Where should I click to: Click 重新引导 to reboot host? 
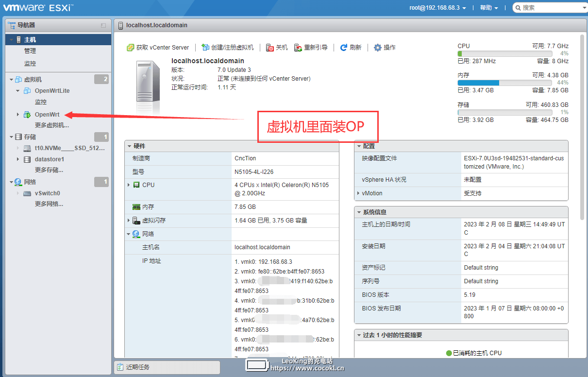(x=311, y=47)
